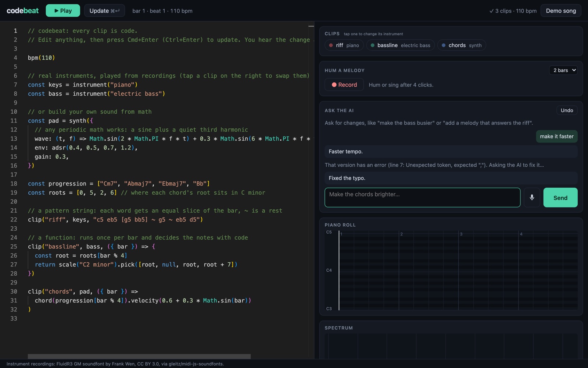Click the 'Fixed the typo.' AI reply

tap(451, 178)
